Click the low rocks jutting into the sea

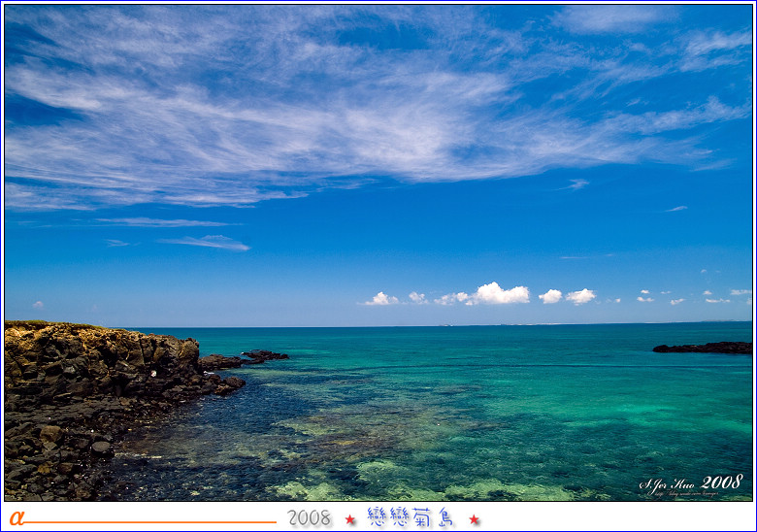pyautogui.click(x=245, y=358)
